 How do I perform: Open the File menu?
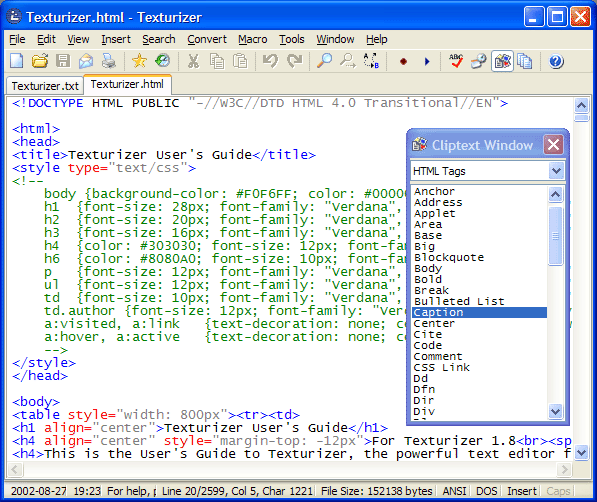[x=17, y=39]
